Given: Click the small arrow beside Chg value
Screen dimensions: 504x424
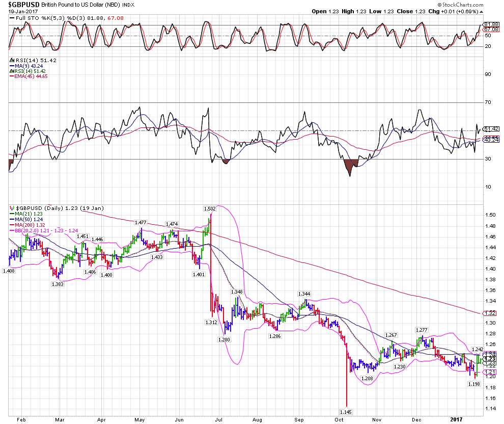Looking at the screenshot, I should pyautogui.click(x=482, y=11).
